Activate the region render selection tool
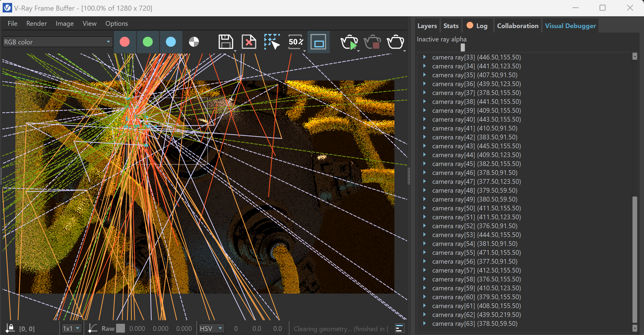 272,42
